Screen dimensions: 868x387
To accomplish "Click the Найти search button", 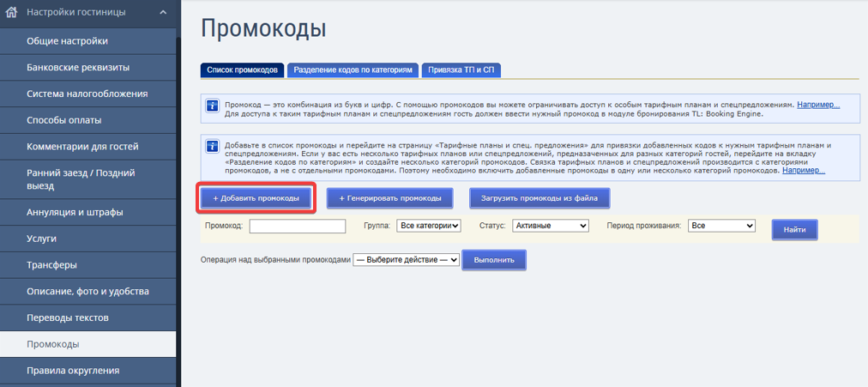I will tap(794, 229).
